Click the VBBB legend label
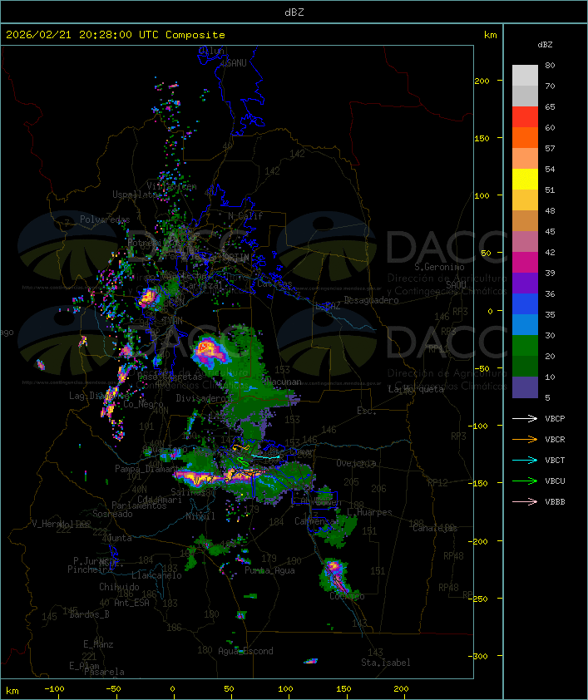The height and width of the screenshot is (700, 588). pyautogui.click(x=555, y=502)
